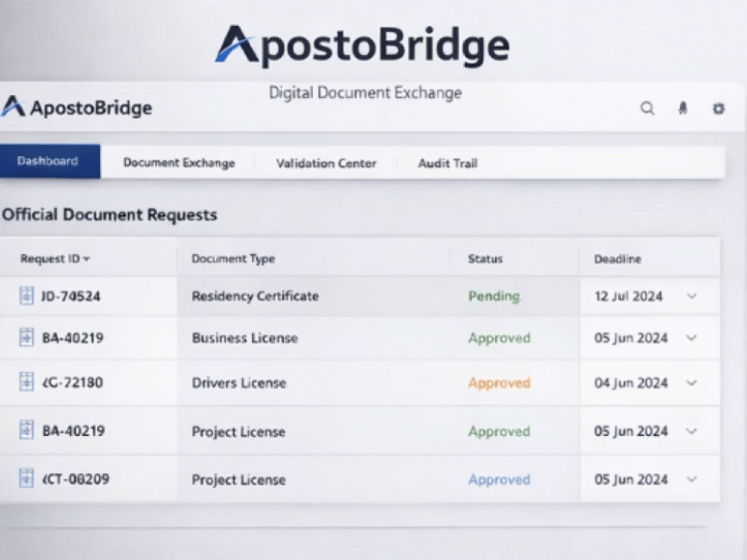Click the orange Approved status for Drivers License
The height and width of the screenshot is (560, 747).
click(500, 383)
